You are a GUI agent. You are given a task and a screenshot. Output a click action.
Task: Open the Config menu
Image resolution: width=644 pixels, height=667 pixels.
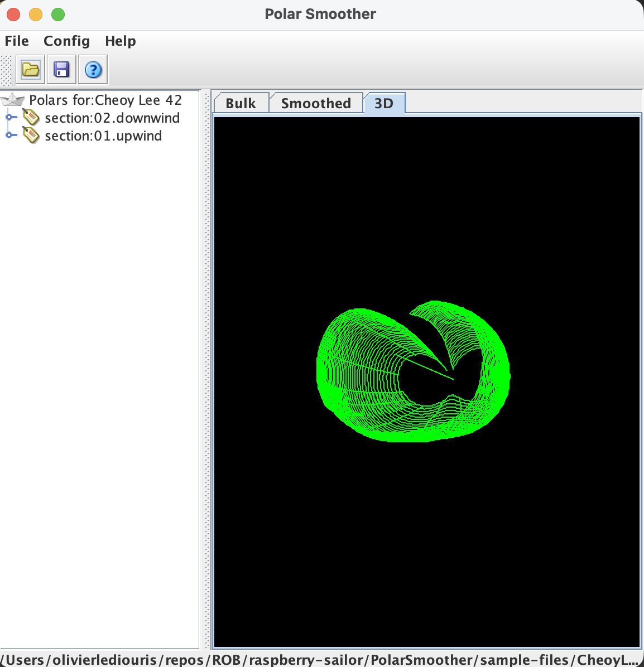(x=66, y=41)
